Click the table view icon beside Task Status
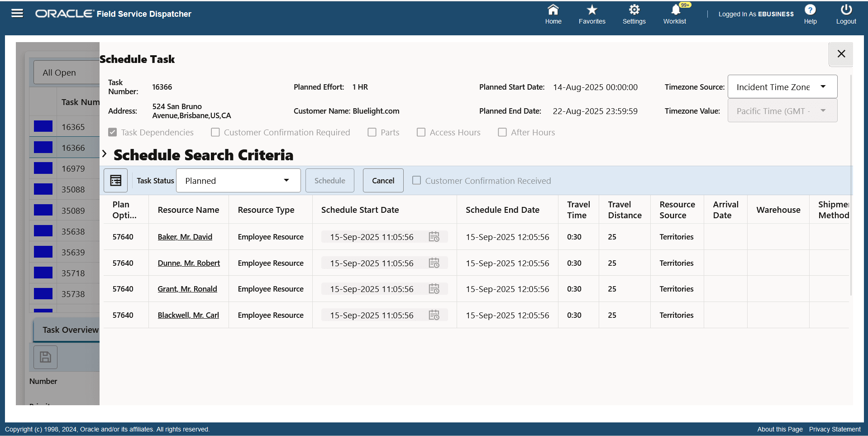The image size is (868, 436). coord(115,180)
